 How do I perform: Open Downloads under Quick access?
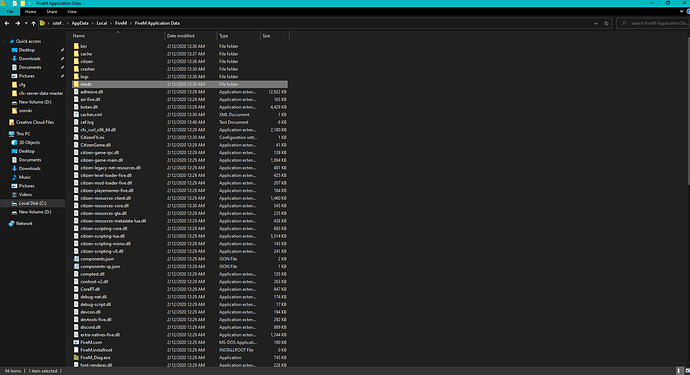tap(29, 59)
